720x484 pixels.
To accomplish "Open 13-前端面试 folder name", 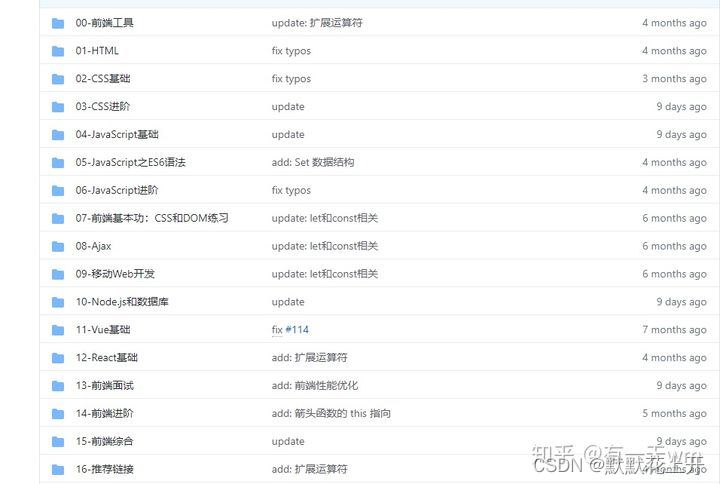I will [105, 386].
